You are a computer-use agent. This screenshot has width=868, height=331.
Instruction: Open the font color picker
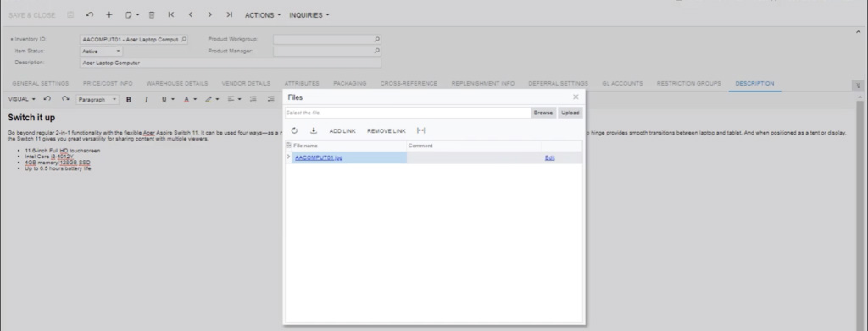coord(190,99)
